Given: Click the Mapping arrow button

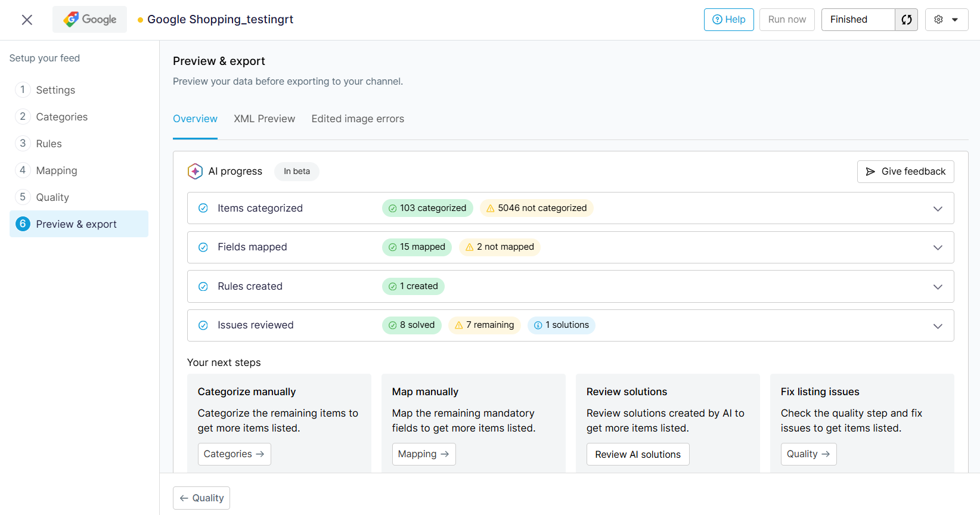Looking at the screenshot, I should pos(424,454).
